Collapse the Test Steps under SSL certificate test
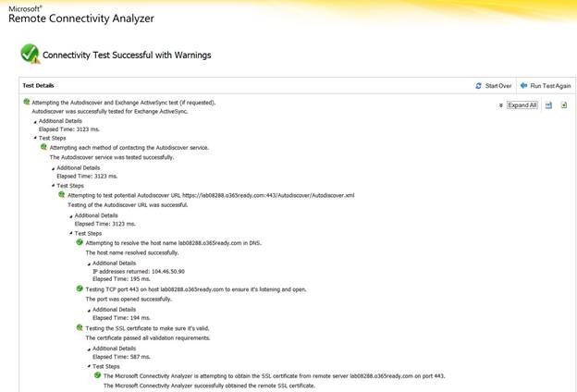577x392 pixels. [89, 366]
